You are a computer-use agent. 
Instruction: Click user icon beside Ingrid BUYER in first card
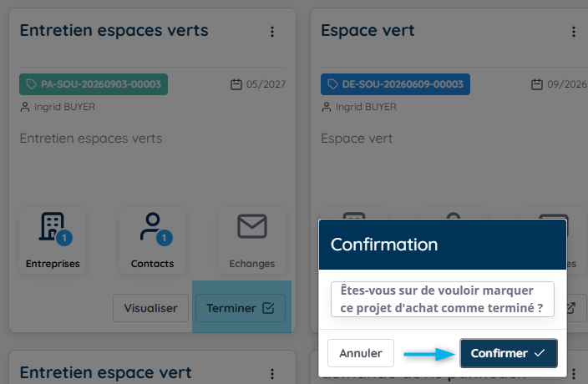coord(25,107)
